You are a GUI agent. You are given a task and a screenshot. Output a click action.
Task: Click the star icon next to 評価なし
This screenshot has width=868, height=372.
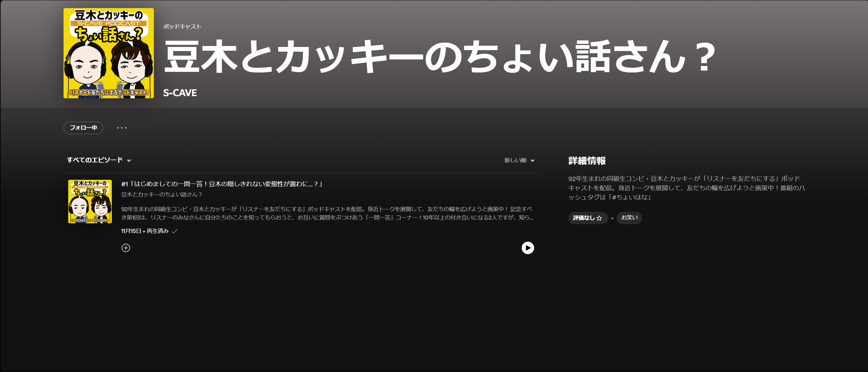pos(600,218)
